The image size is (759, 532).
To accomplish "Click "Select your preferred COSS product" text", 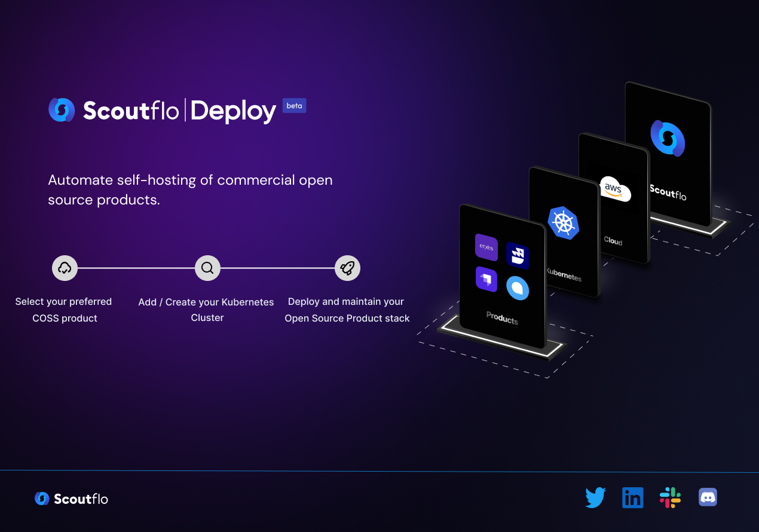I will (64, 310).
